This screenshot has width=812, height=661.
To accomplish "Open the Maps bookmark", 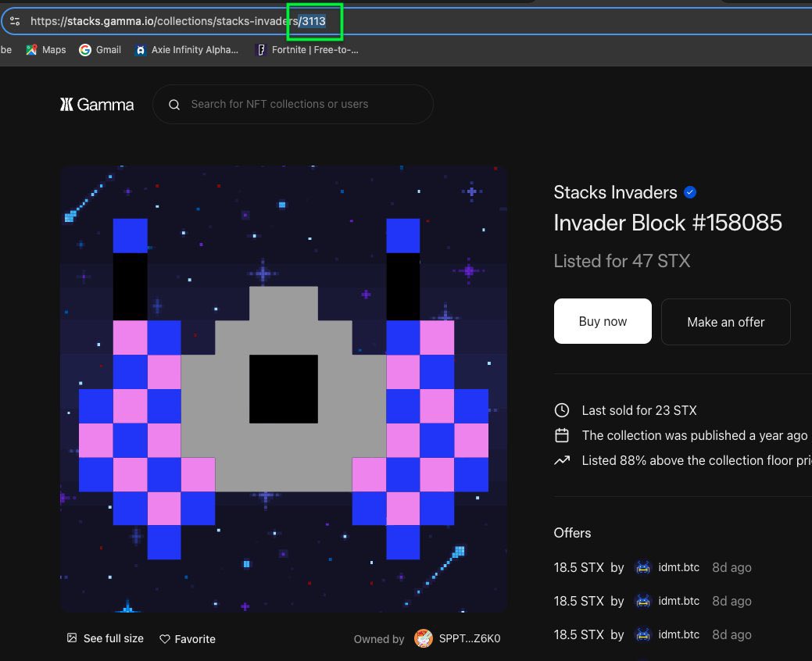I will [x=46, y=50].
